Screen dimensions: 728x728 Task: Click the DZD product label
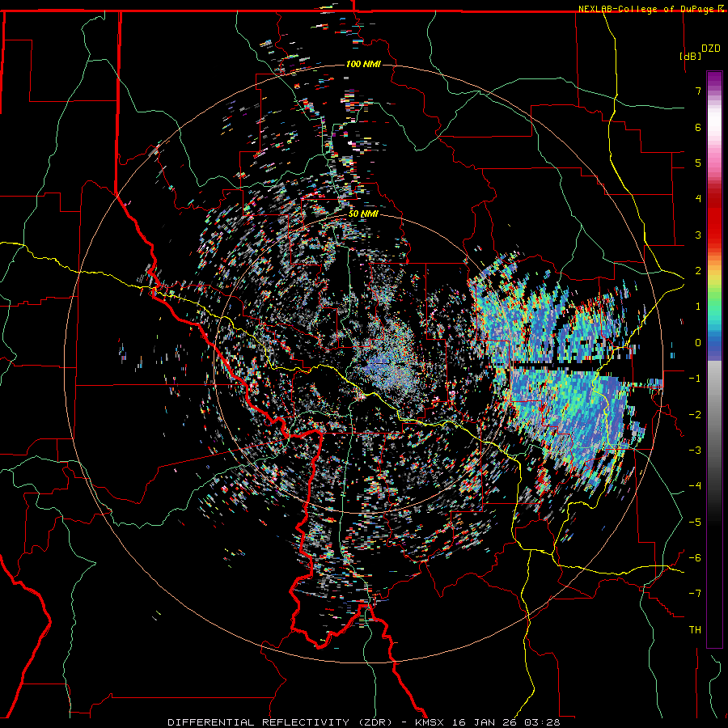(711, 49)
